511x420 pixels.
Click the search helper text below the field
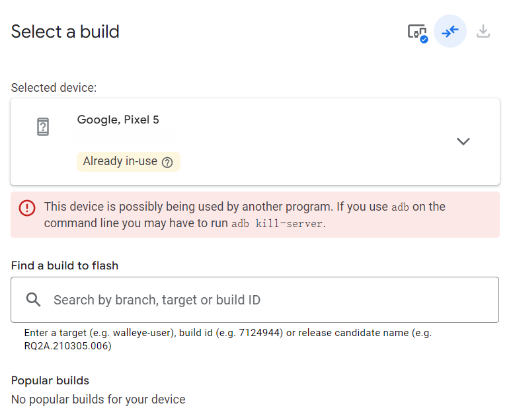(227, 339)
